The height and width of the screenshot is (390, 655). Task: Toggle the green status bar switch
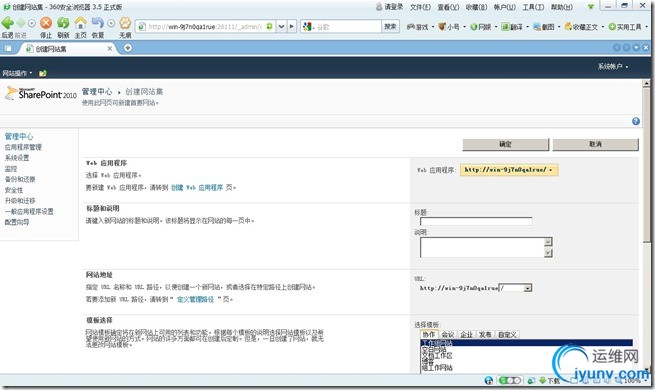coord(510,380)
